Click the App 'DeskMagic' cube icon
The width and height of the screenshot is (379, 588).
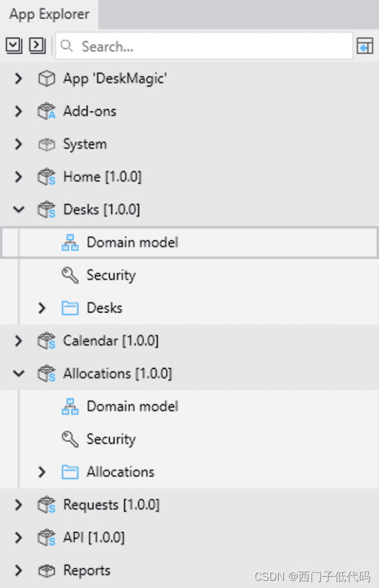click(47, 79)
